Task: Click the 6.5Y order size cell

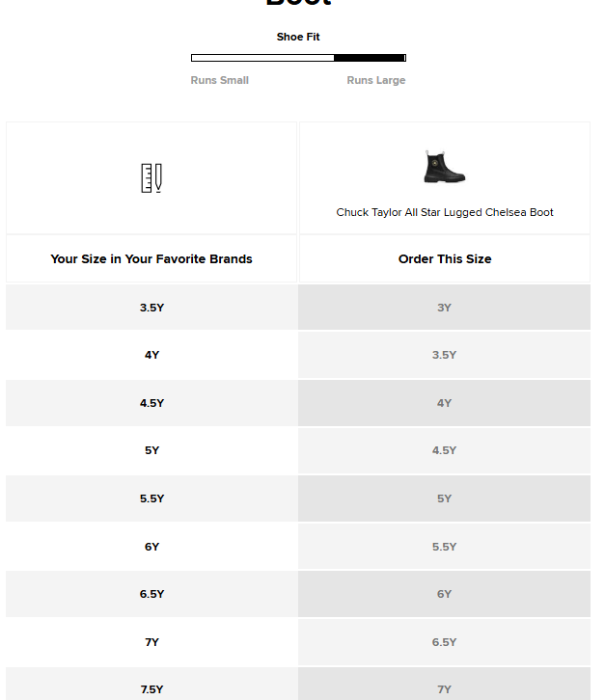Action: coord(444,642)
